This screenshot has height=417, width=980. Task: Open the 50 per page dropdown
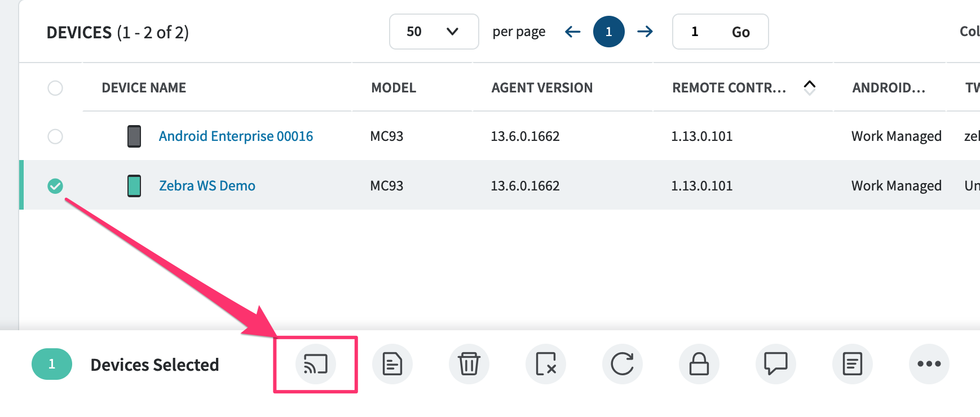(x=433, y=32)
